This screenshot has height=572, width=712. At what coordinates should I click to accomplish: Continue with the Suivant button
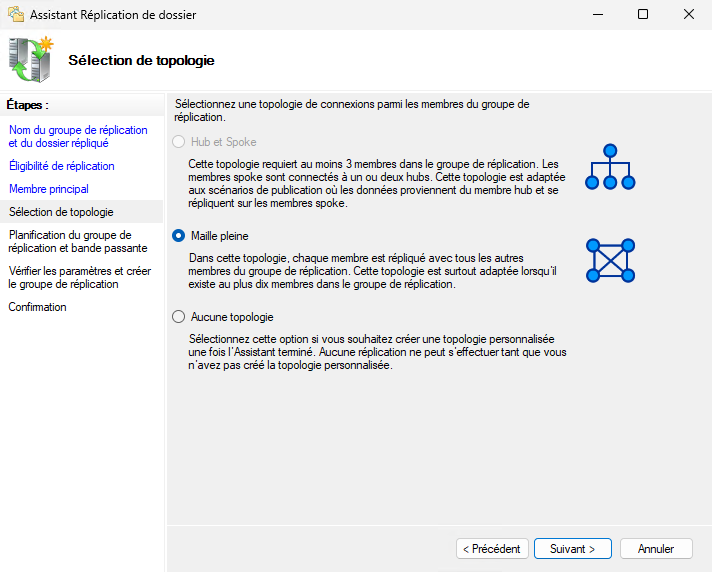coord(573,548)
